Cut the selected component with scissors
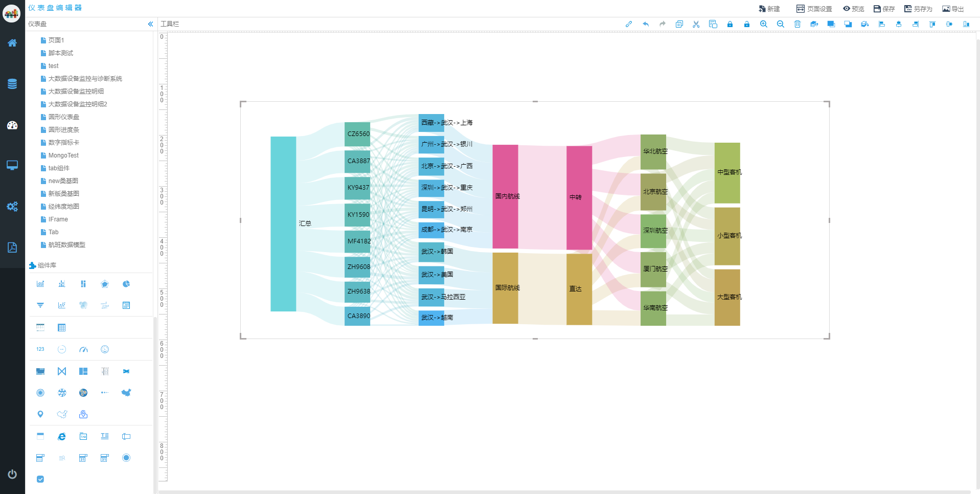This screenshot has width=980, height=494. [696, 24]
